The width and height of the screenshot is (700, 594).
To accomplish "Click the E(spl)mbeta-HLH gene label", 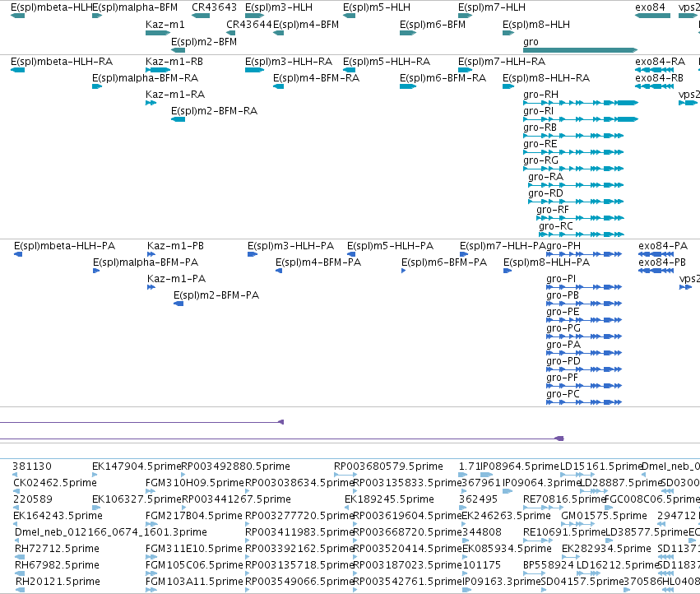I will click(x=51, y=7).
